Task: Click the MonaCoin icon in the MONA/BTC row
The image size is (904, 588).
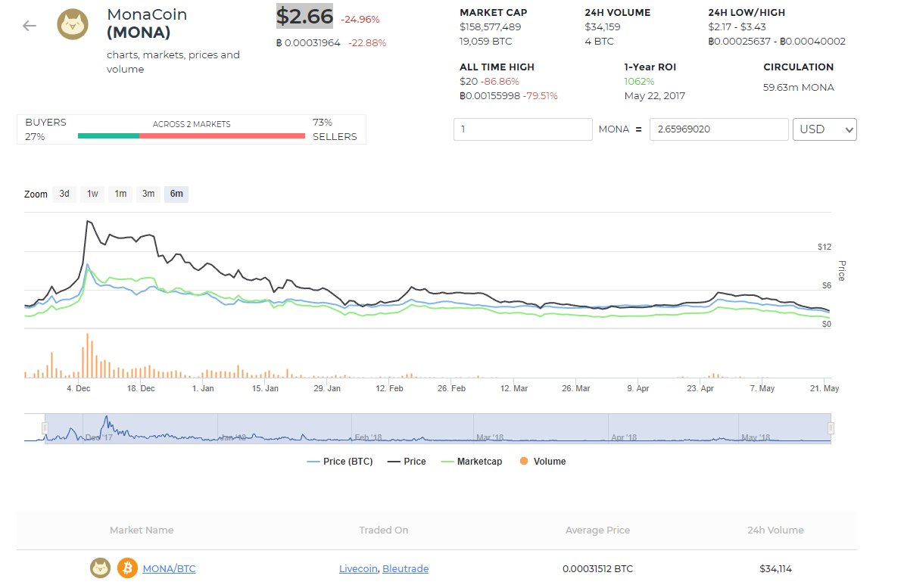Action: pyautogui.click(x=100, y=568)
